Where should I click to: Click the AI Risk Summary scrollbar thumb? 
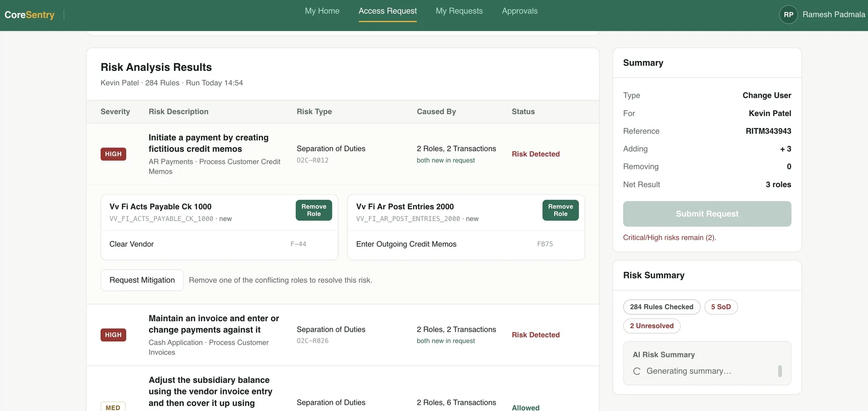click(780, 371)
